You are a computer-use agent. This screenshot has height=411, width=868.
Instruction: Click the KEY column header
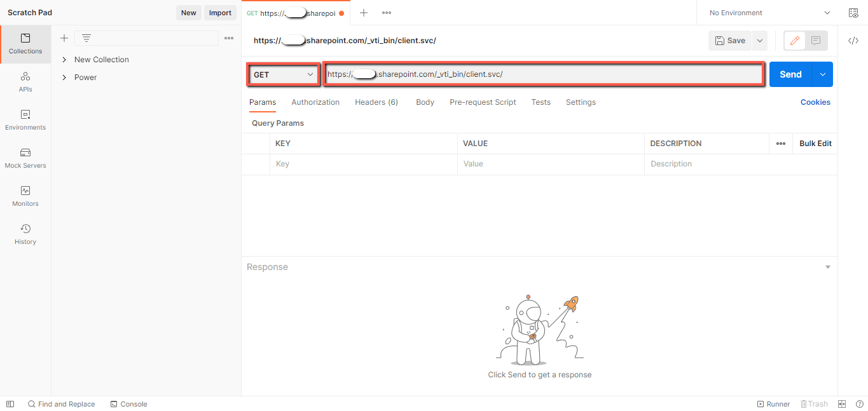[x=283, y=144]
